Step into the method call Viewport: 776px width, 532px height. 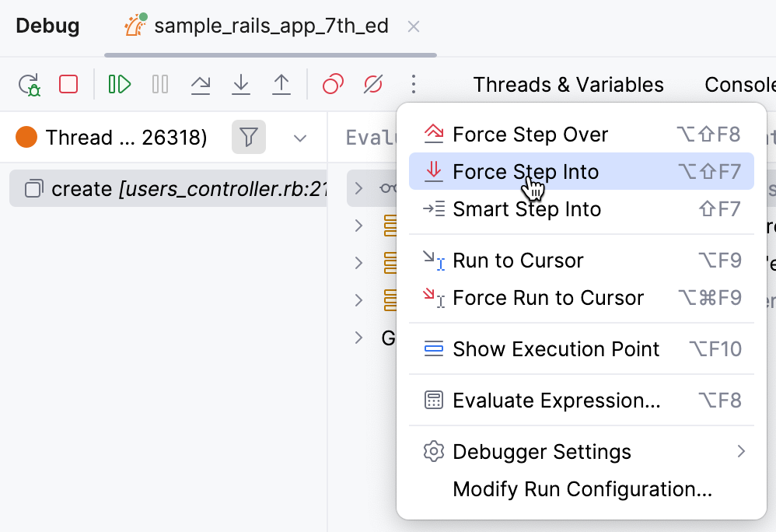(x=242, y=84)
